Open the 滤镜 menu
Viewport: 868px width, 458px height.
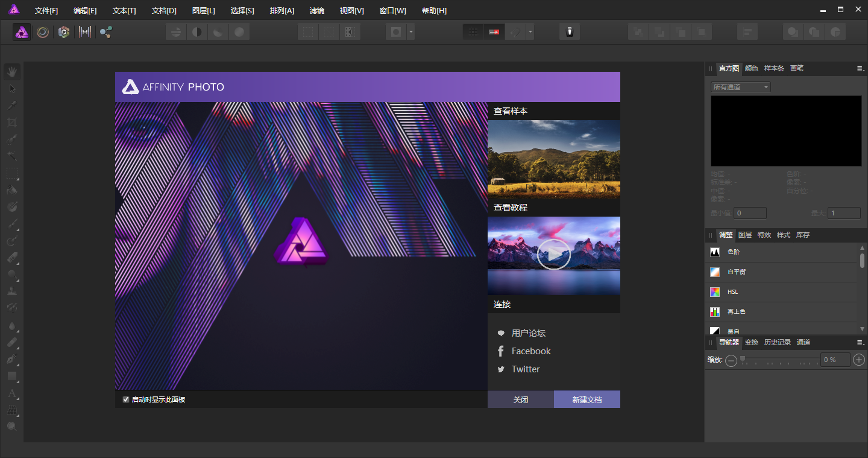point(316,11)
